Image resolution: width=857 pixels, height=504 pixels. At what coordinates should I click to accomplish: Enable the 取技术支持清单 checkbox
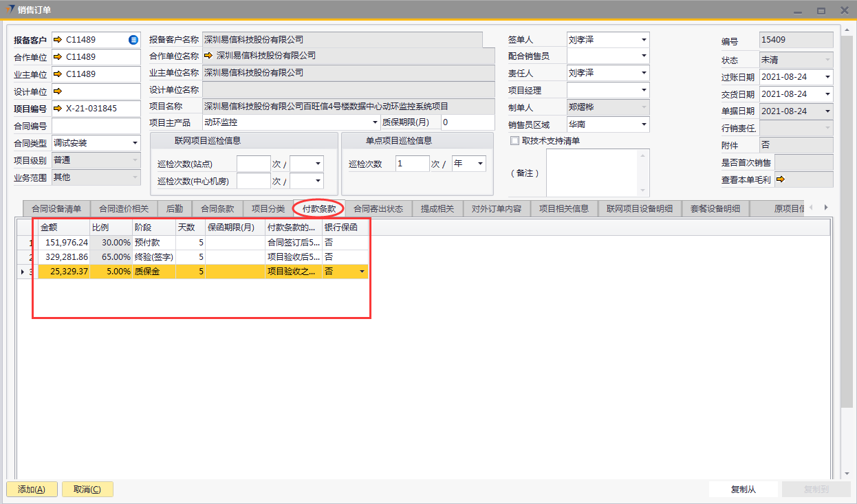pyautogui.click(x=514, y=141)
